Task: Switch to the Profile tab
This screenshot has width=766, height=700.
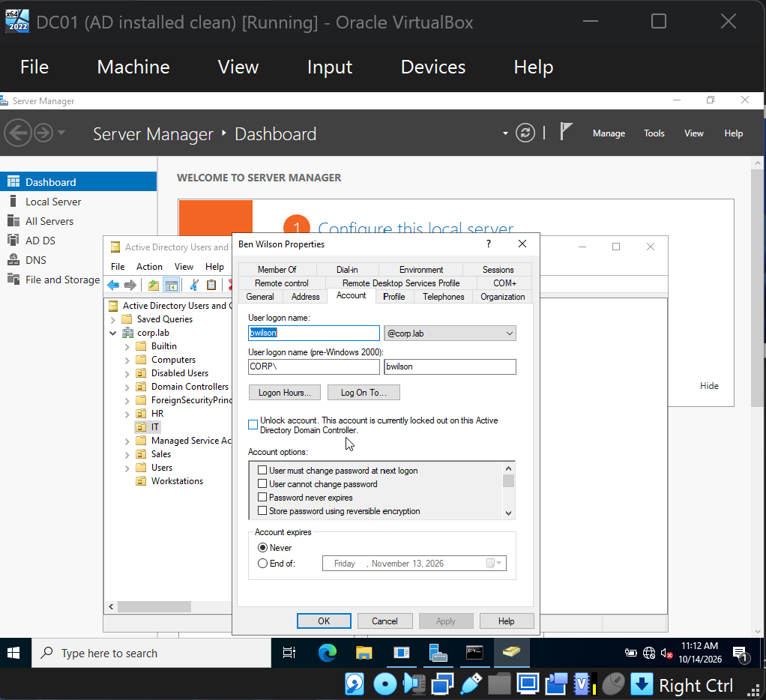Action: (x=393, y=297)
